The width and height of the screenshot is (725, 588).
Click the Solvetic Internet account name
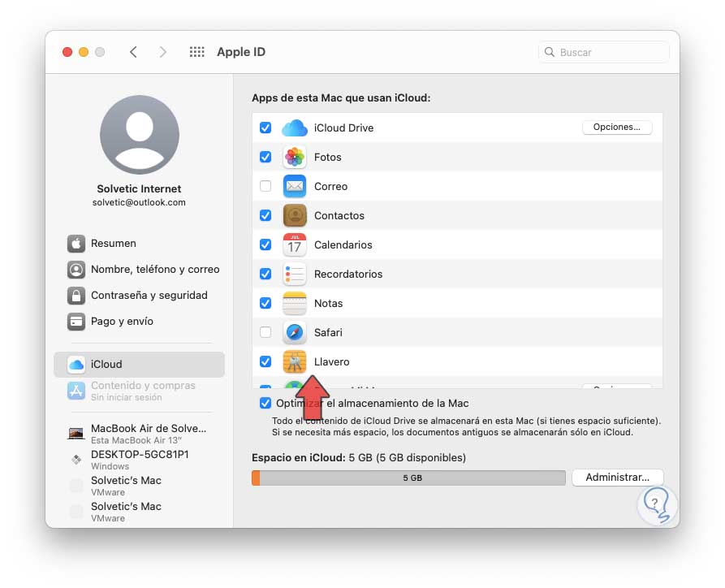(x=139, y=188)
